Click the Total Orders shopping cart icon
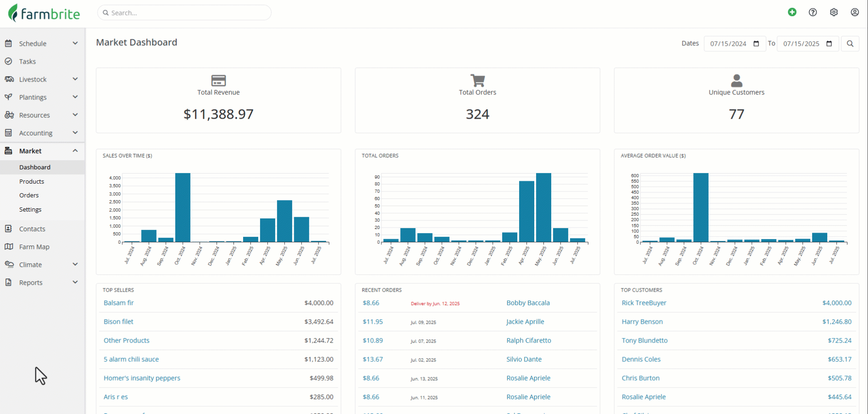The image size is (868, 414). (x=477, y=81)
